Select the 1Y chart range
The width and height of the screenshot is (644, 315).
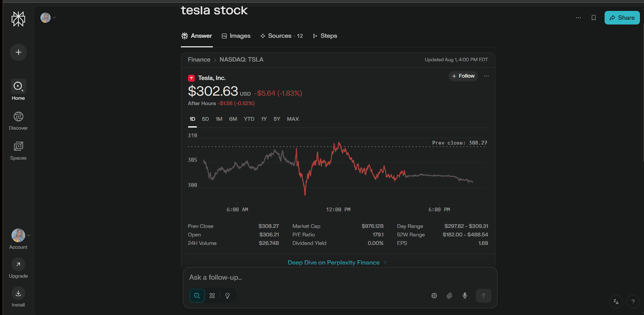(x=264, y=119)
